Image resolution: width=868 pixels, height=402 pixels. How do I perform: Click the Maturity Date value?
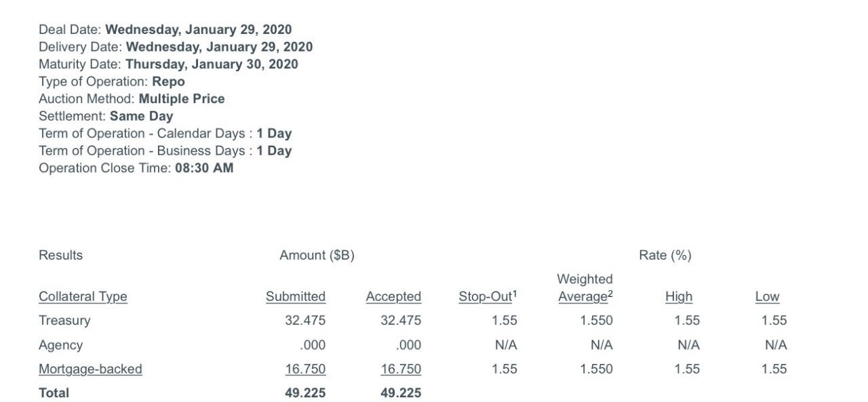point(212,64)
